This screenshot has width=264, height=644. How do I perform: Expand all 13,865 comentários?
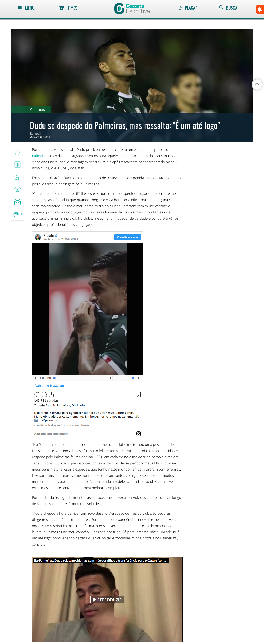(61, 425)
